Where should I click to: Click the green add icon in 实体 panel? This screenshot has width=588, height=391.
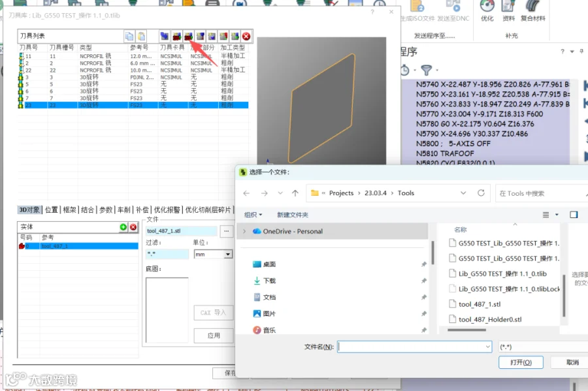point(123,227)
